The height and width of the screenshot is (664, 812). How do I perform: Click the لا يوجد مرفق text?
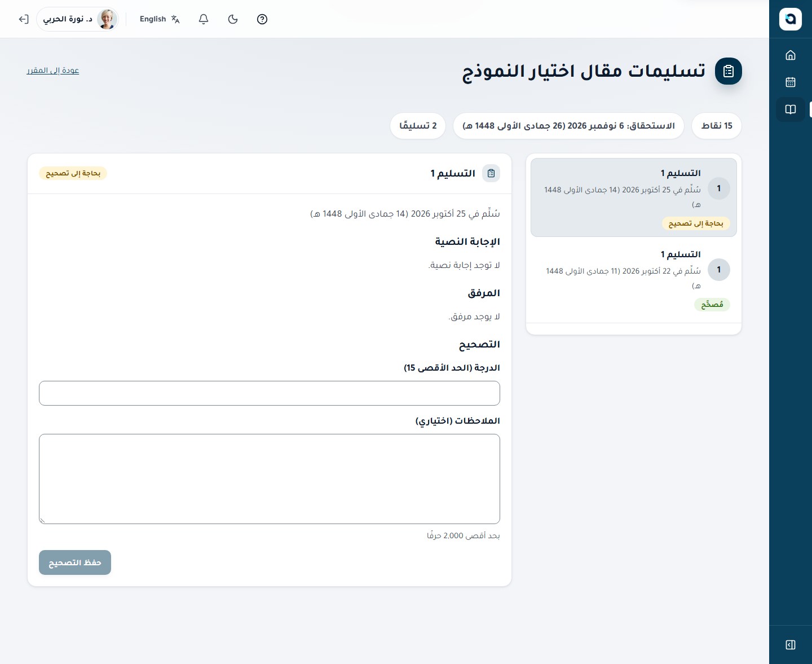click(474, 316)
